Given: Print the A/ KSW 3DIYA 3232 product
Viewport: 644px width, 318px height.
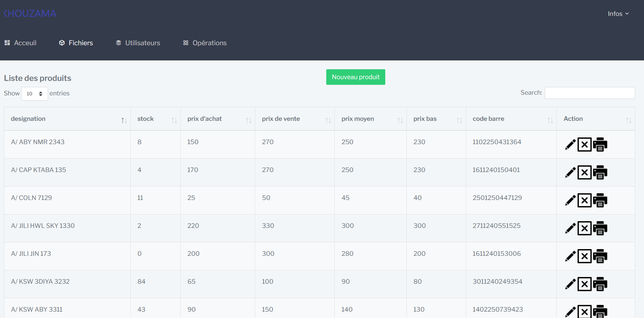Looking at the screenshot, I should point(600,284).
